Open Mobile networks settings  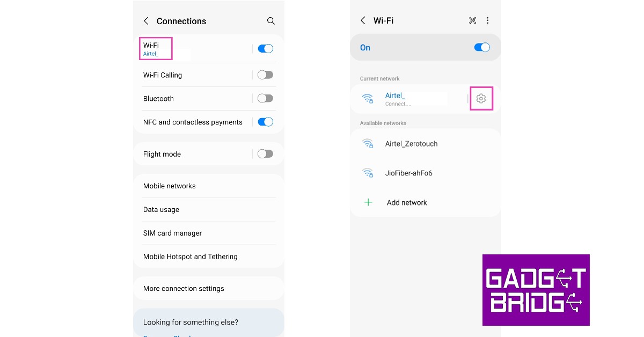(x=209, y=186)
